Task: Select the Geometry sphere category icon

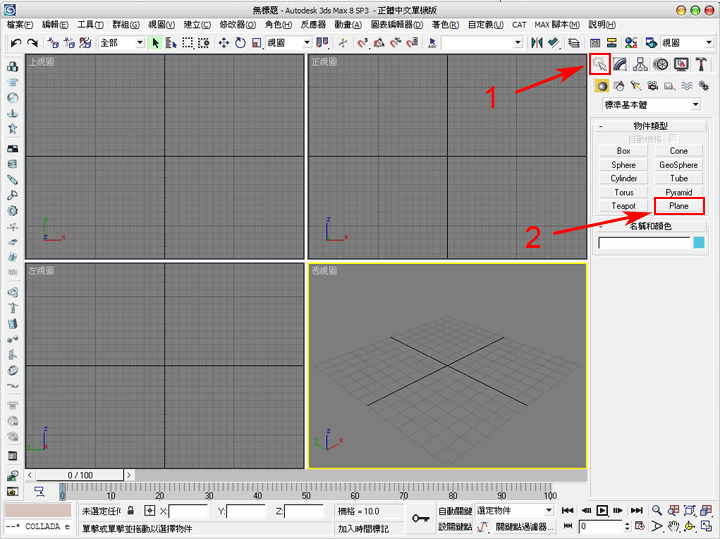Action: coord(602,86)
